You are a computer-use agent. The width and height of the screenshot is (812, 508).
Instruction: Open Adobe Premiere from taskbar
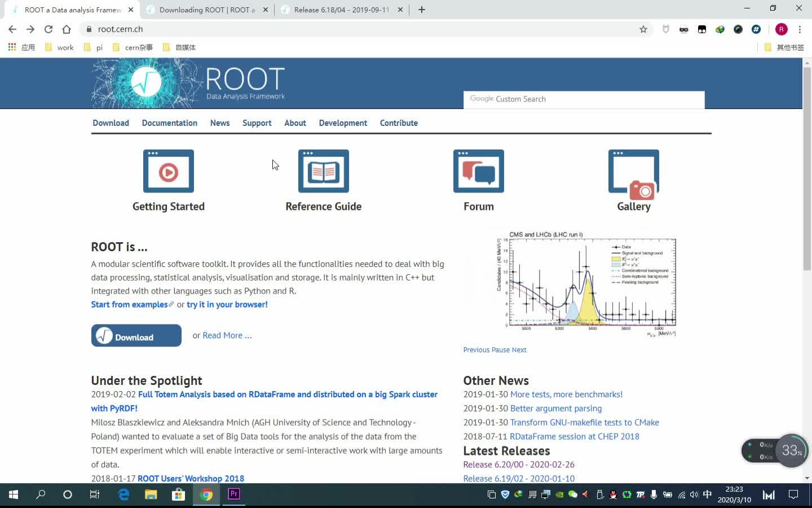(234, 494)
